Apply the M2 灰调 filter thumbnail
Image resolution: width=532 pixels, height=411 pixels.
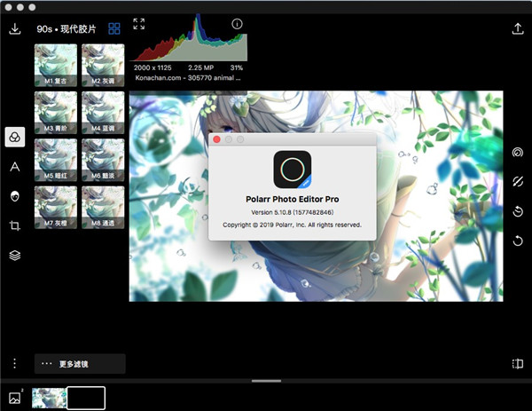[x=103, y=65]
